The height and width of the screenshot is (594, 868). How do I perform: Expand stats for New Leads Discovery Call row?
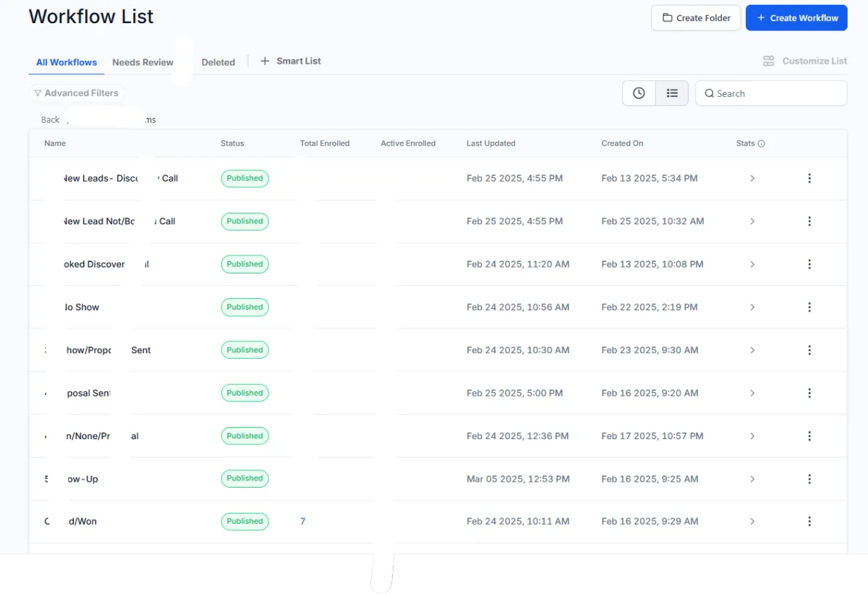752,178
